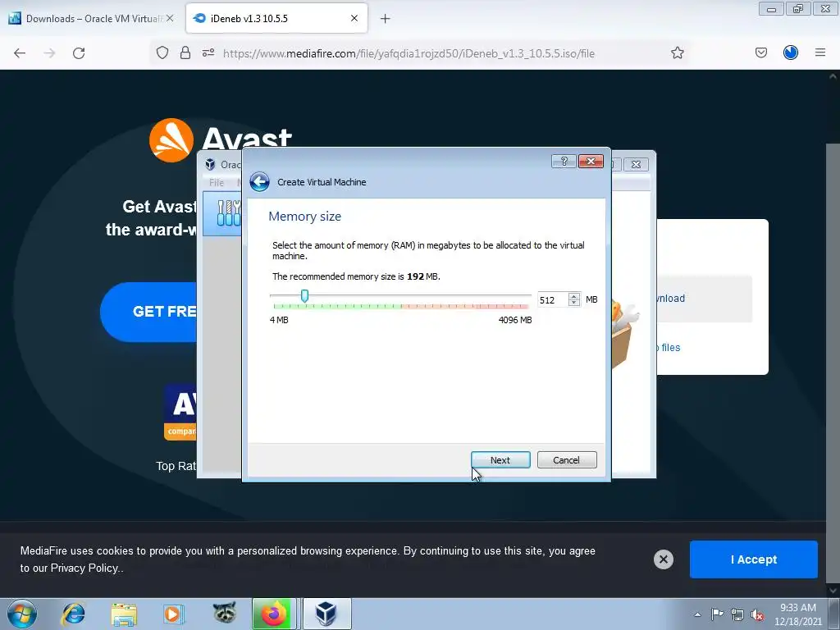Open a new Firefox tab

385,19
